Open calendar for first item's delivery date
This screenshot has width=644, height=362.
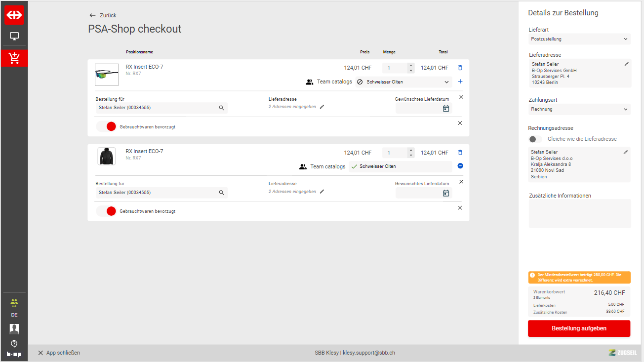click(446, 109)
